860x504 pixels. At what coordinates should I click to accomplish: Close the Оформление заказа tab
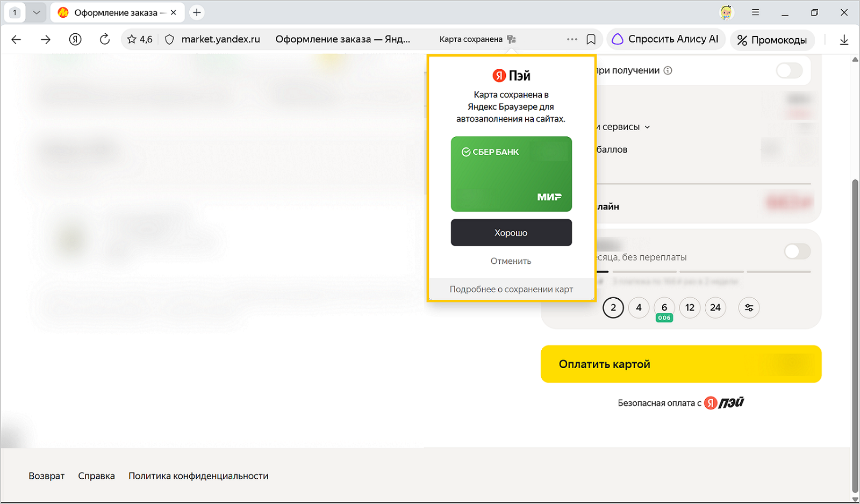pyautogui.click(x=173, y=12)
